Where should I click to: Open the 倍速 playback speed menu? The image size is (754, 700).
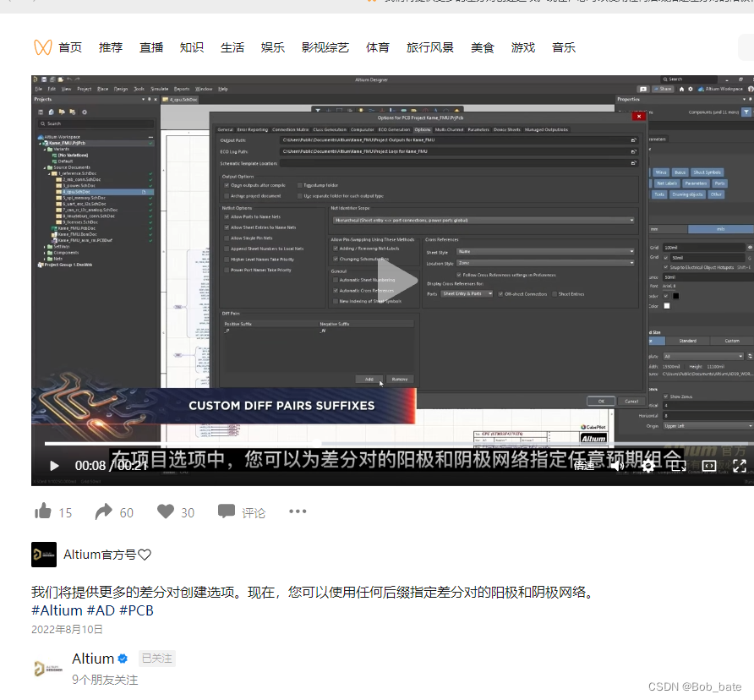point(584,465)
